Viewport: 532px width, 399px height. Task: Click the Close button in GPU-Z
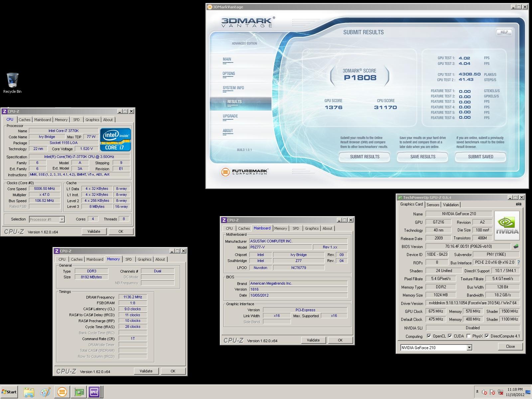click(x=510, y=346)
